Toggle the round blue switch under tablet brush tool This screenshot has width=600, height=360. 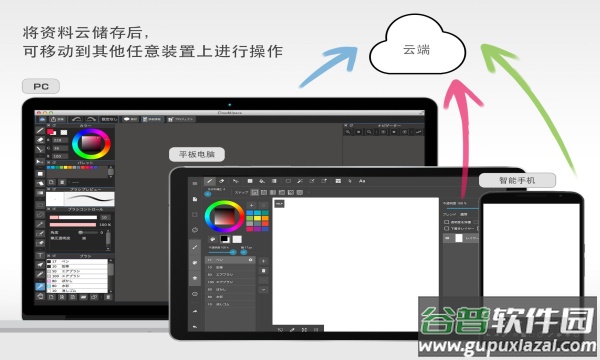pyautogui.click(x=208, y=194)
